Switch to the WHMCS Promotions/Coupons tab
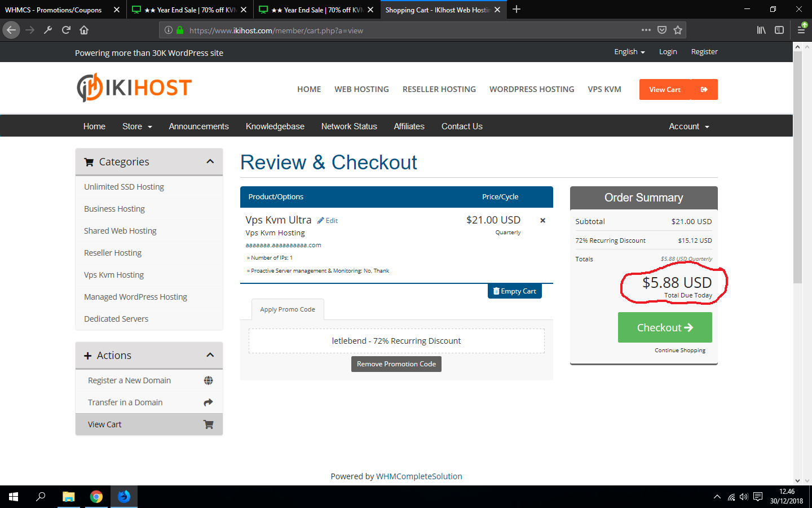812x508 pixels. pyautogui.click(x=54, y=10)
